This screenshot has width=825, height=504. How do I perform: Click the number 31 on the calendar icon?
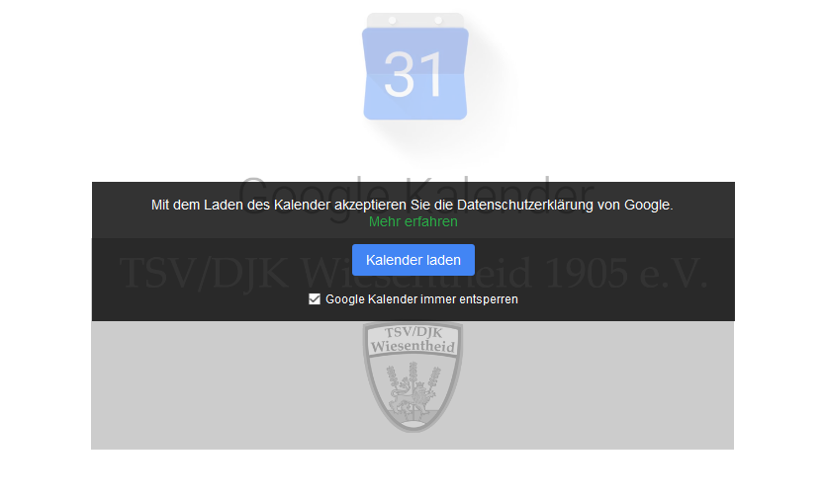413,75
